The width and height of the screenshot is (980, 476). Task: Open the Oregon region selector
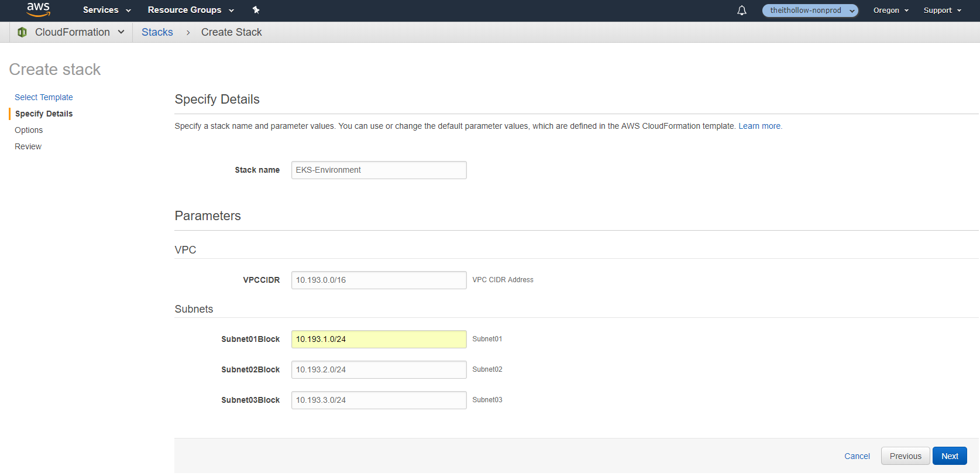point(890,11)
